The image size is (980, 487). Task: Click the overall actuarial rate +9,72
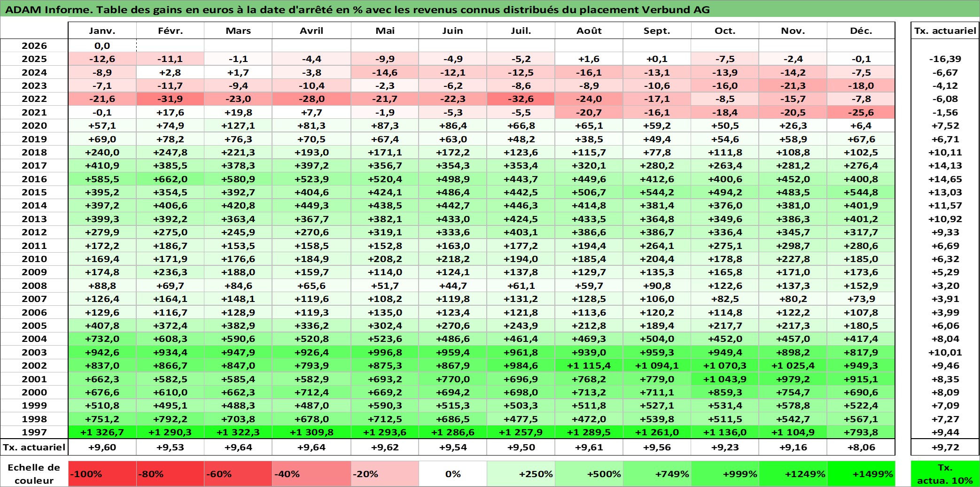(945, 447)
